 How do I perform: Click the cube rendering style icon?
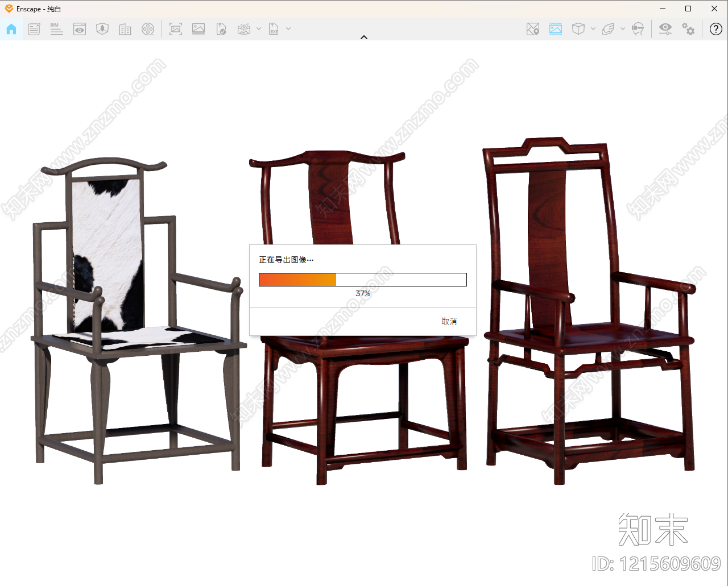coord(578,29)
